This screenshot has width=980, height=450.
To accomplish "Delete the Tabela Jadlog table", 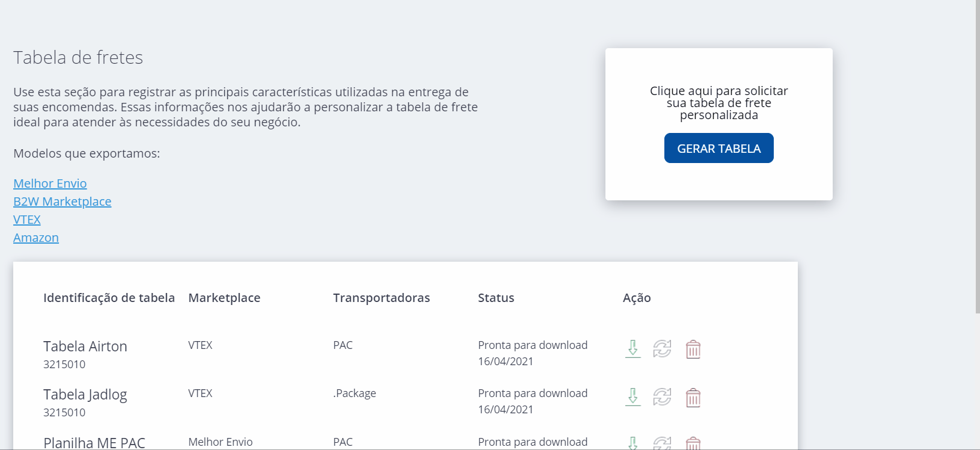I will click(x=693, y=397).
